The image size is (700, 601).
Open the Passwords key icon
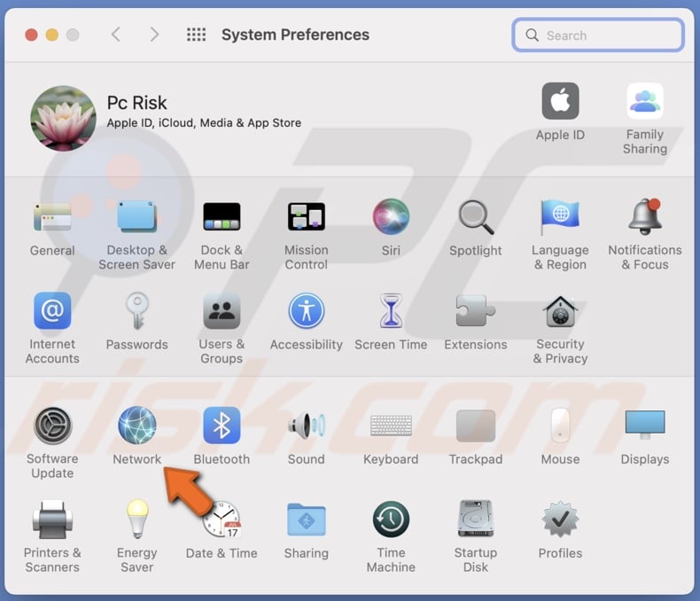point(137,311)
